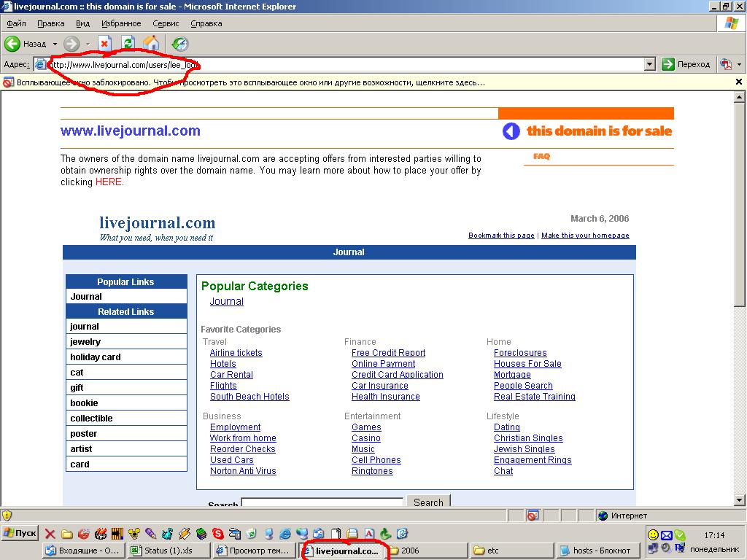
Task: Open the Real Estate Training link
Action: coord(535,397)
